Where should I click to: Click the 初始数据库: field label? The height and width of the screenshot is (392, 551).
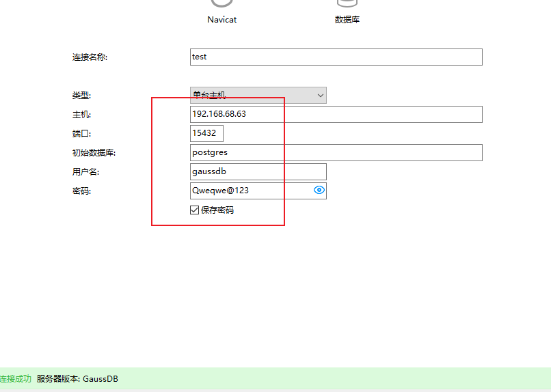[94, 153]
